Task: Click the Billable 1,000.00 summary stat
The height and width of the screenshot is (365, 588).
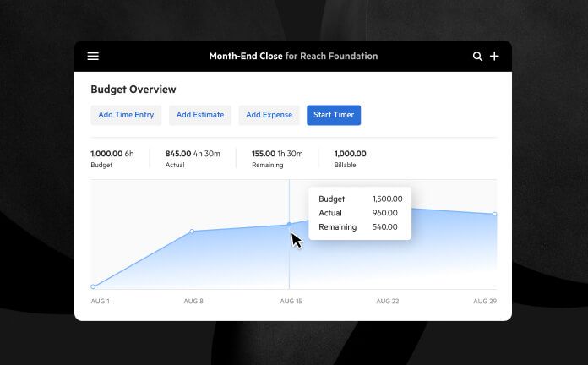Action: click(x=350, y=159)
